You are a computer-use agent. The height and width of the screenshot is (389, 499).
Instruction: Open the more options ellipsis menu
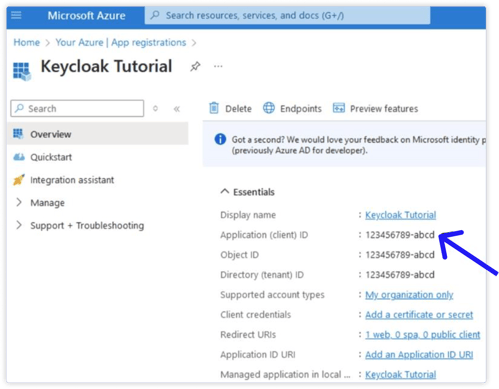coord(218,66)
